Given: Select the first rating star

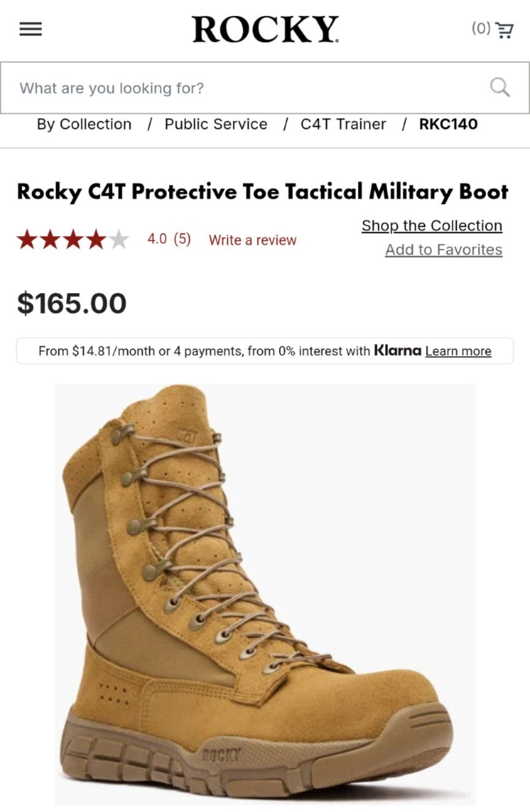Looking at the screenshot, I should pyautogui.click(x=29, y=239).
